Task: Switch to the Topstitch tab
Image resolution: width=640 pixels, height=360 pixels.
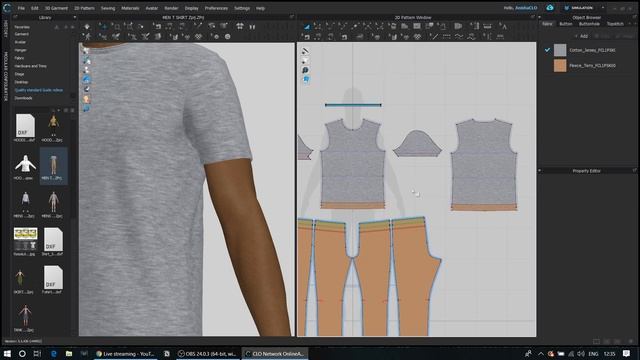Action: (x=615, y=24)
